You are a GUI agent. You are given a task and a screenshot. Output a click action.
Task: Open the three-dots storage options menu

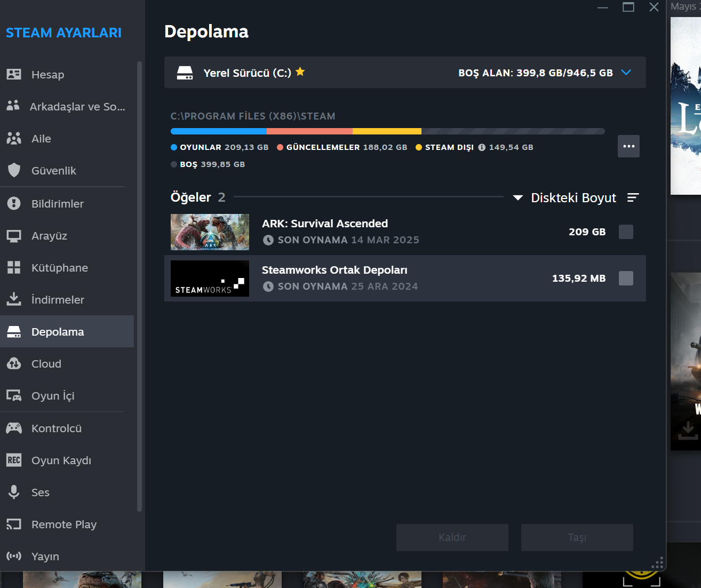(628, 146)
